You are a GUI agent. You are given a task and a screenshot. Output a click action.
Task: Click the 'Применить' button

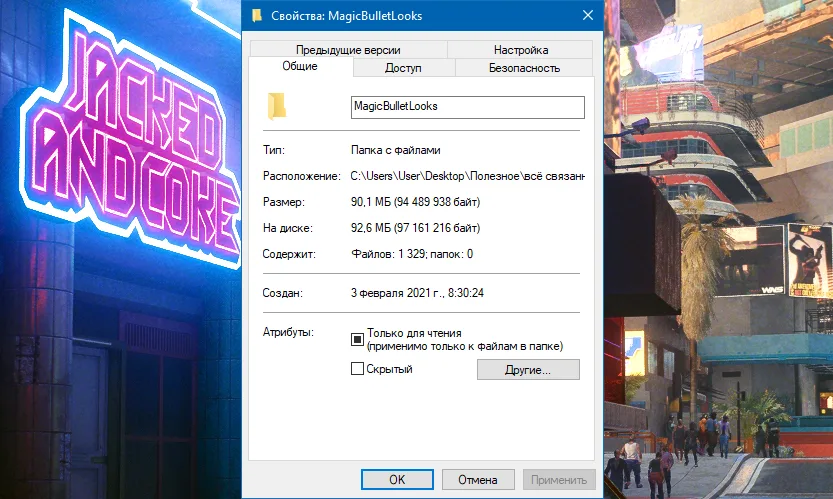(559, 479)
